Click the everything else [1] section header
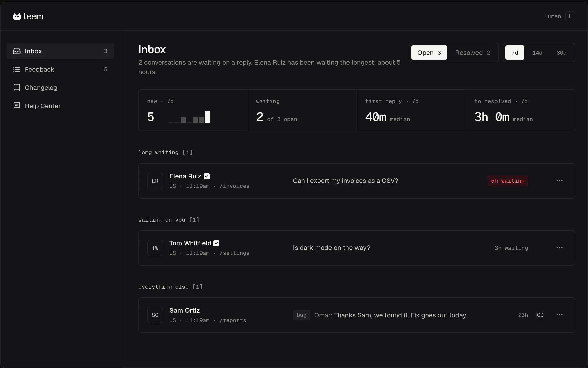 pos(170,287)
